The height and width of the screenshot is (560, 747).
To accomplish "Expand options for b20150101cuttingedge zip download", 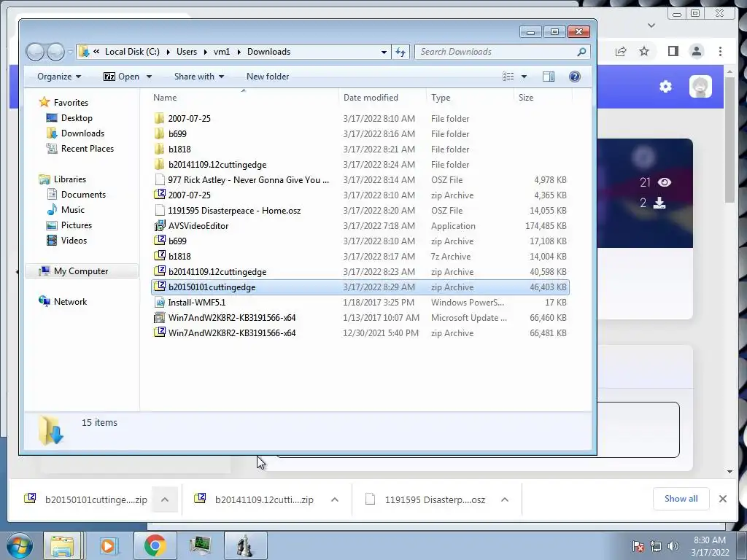I will (165, 499).
